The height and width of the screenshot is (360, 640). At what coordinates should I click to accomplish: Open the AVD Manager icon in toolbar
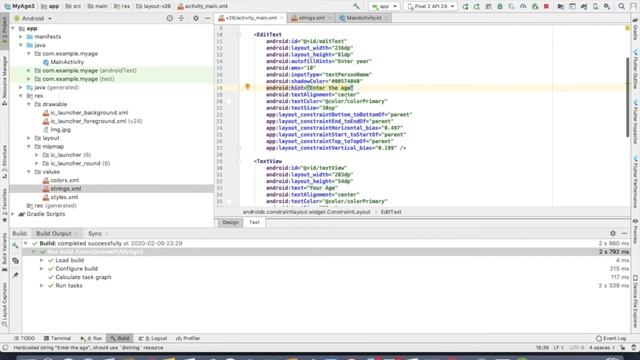[596, 6]
